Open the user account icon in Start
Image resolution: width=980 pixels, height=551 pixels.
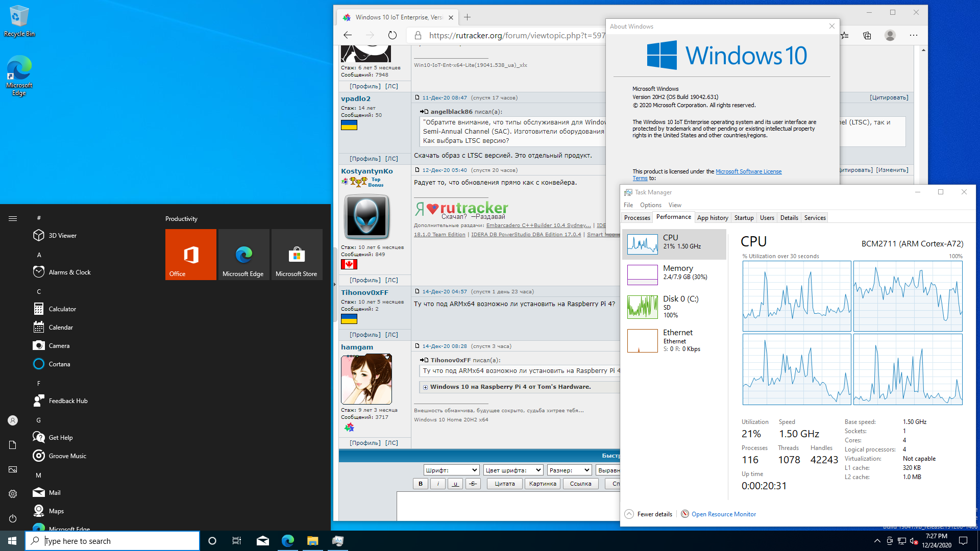pos(13,420)
